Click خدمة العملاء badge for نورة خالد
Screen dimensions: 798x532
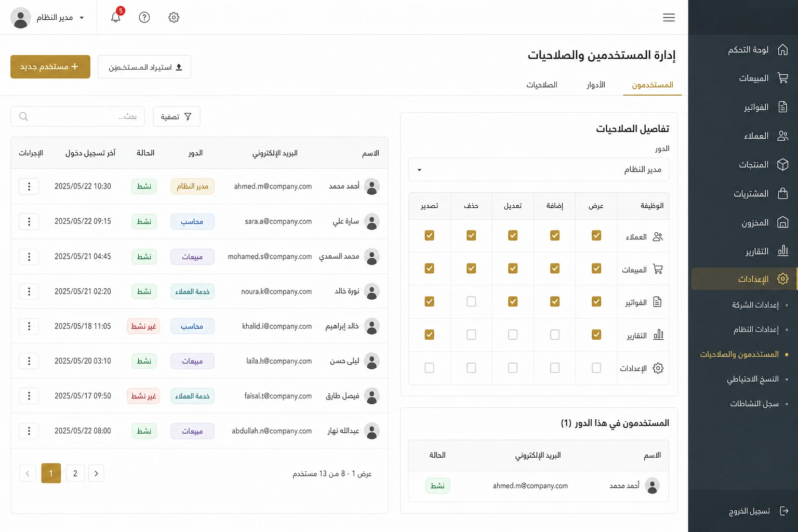coord(192,291)
